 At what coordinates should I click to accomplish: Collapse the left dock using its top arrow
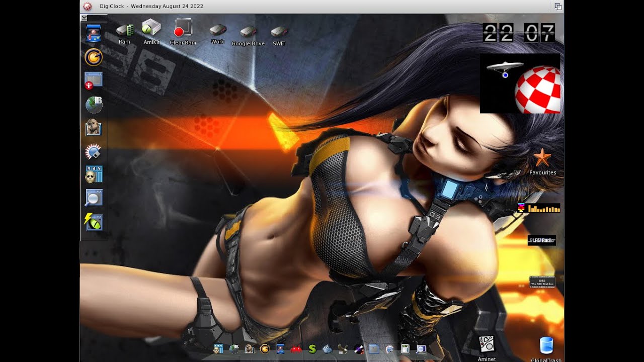click(x=84, y=18)
